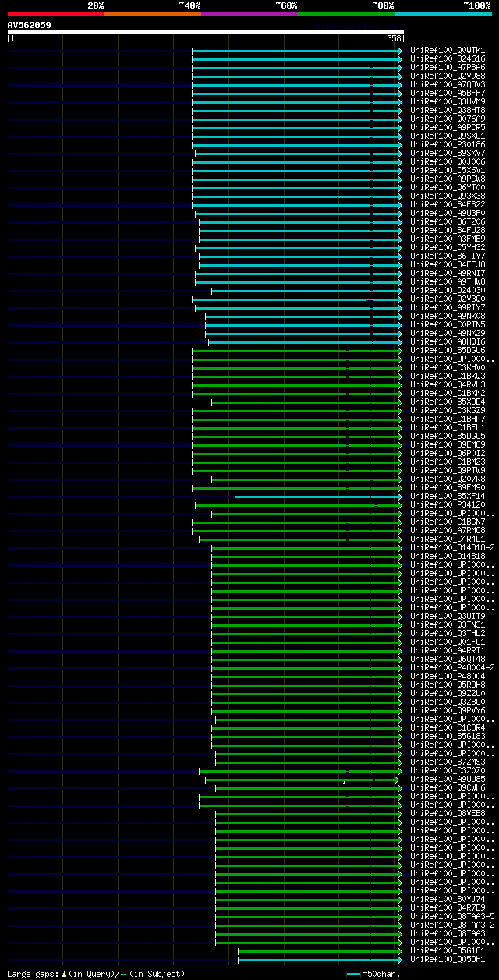The image size is (499, 980).
Task: Open hit UniRef100_Q0WTK1
Action: tap(448, 50)
